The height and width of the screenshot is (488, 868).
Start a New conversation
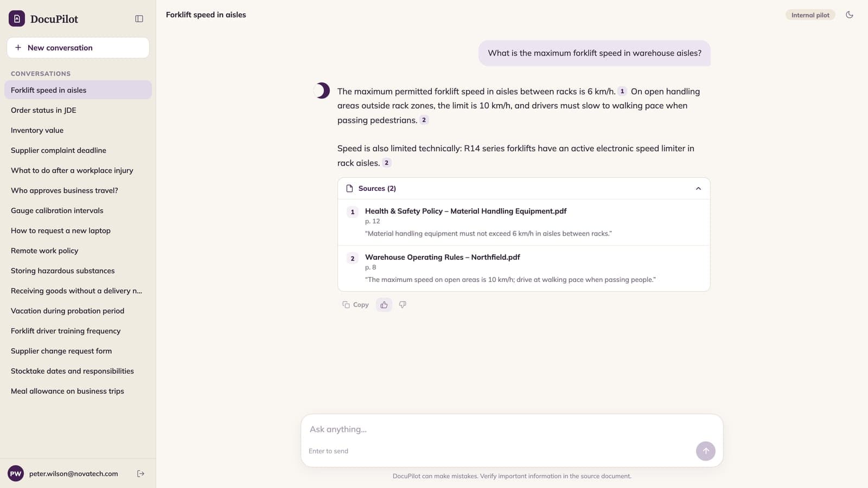tap(78, 48)
